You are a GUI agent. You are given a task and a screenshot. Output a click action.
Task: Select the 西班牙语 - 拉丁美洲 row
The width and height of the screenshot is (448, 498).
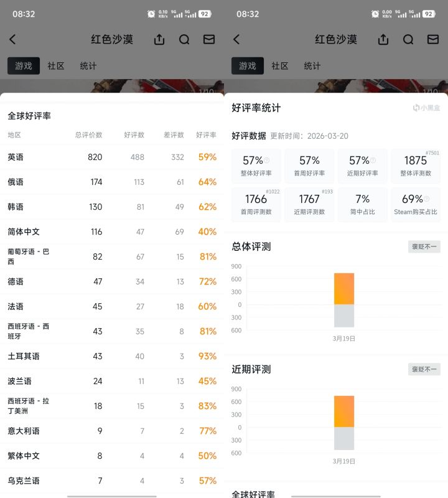[x=112, y=406]
